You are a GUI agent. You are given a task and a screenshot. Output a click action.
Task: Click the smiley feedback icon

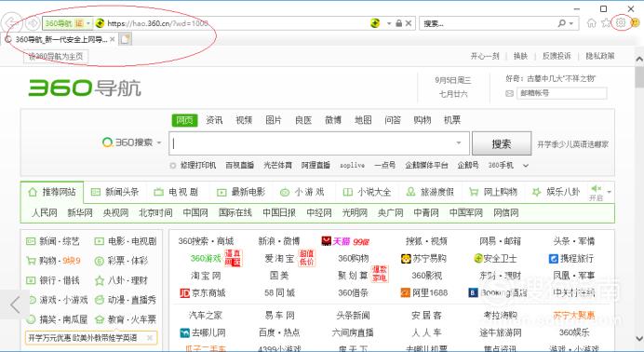[x=635, y=23]
